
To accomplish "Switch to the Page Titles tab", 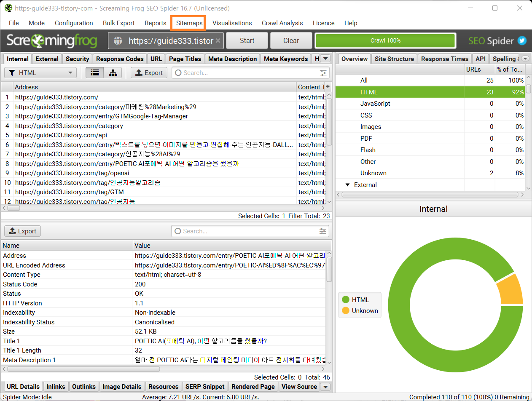I will pyautogui.click(x=185, y=59).
